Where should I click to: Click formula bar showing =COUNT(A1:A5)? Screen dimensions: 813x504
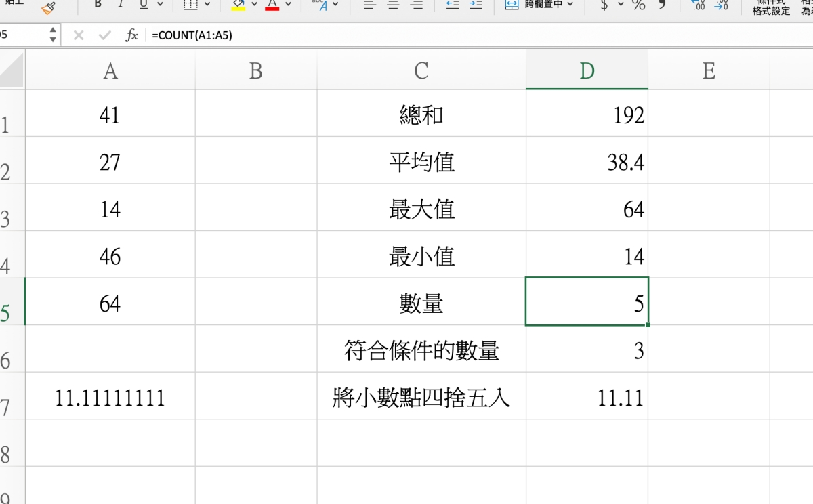(x=480, y=35)
